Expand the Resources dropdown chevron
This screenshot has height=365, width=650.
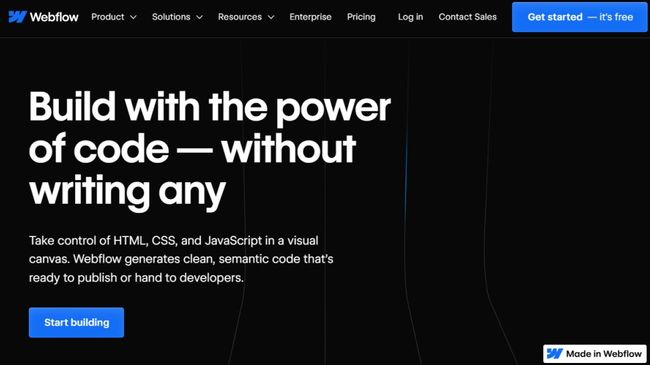[271, 17]
